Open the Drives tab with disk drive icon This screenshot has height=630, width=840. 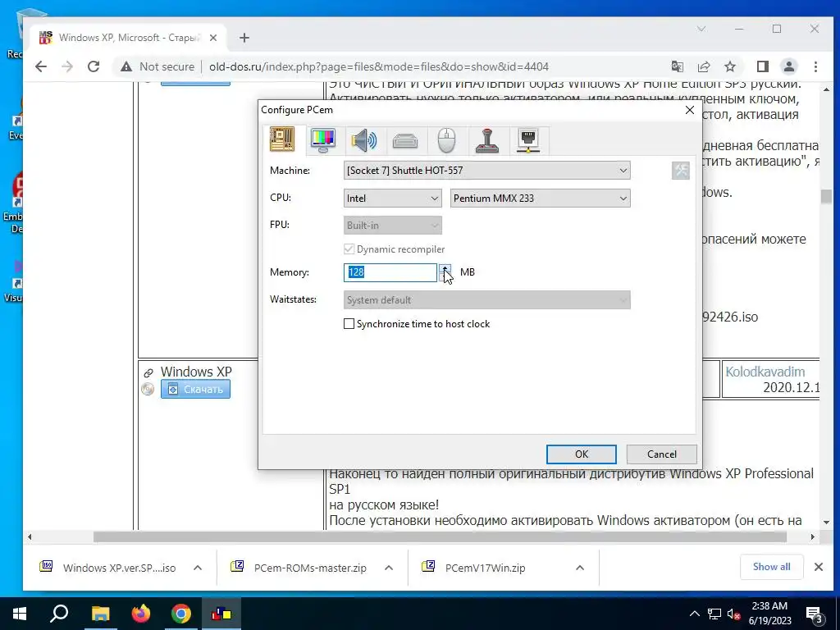[x=405, y=141]
